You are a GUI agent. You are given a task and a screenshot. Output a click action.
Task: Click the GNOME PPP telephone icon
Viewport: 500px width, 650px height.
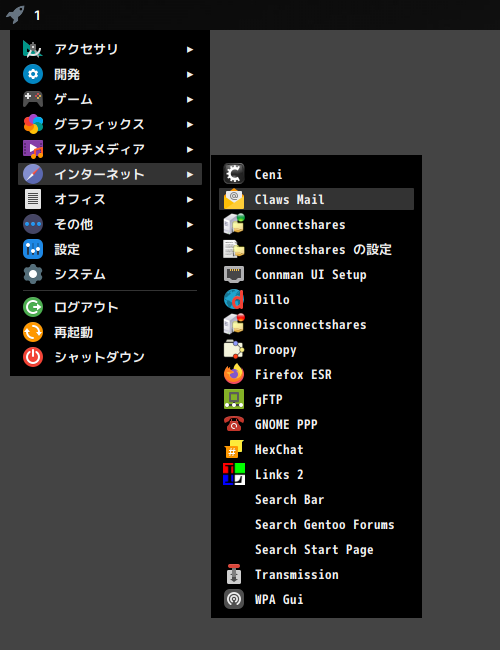(234, 424)
